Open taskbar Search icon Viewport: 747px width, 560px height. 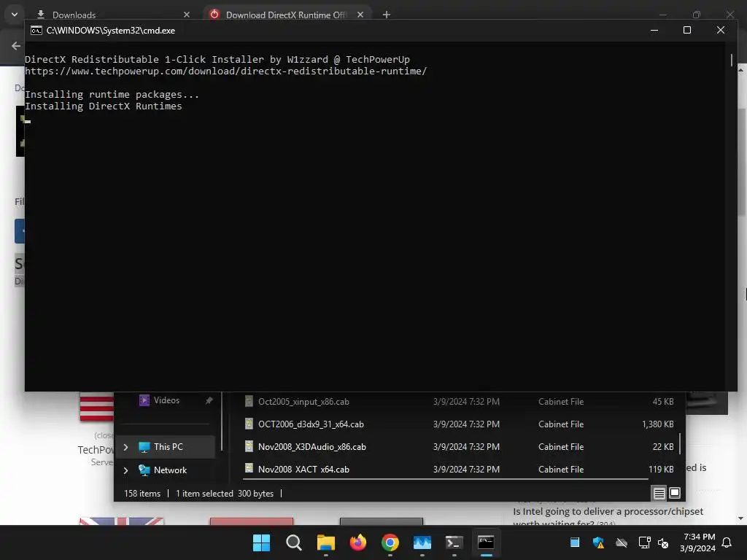(293, 542)
